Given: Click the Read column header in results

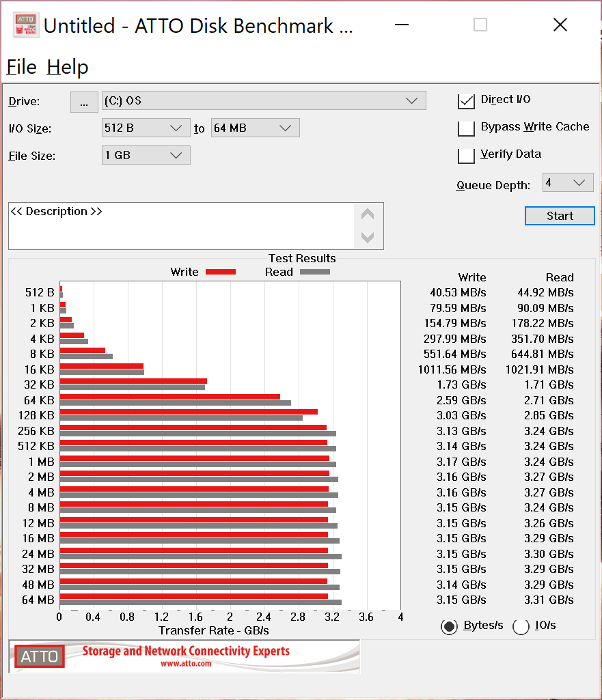Looking at the screenshot, I should (560, 277).
